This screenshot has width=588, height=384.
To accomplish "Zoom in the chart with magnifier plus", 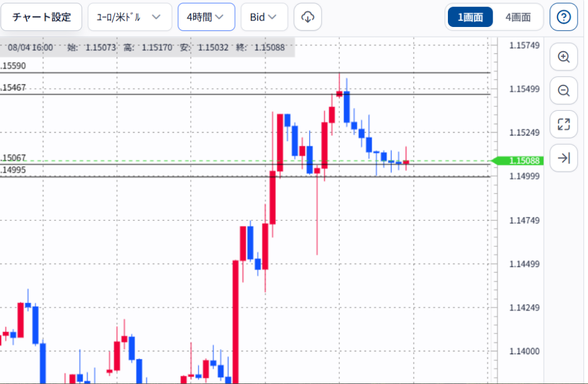I will tap(564, 57).
